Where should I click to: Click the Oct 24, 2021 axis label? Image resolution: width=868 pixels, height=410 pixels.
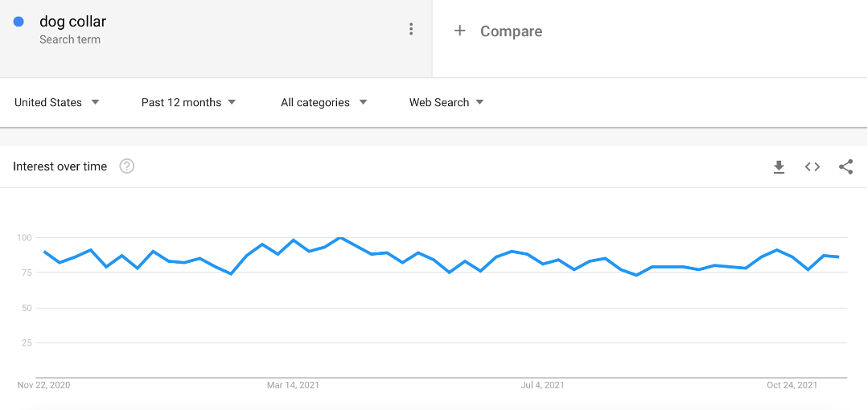[x=792, y=385]
